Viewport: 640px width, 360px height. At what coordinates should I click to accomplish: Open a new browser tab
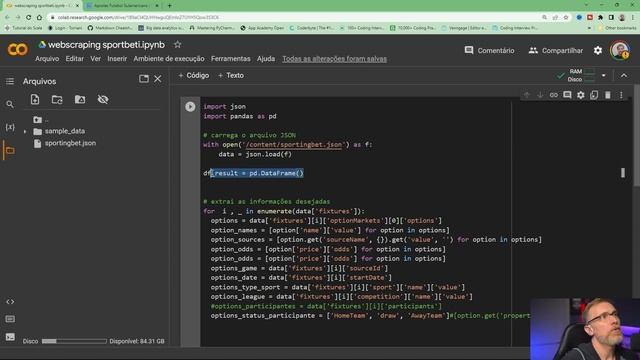169,6
